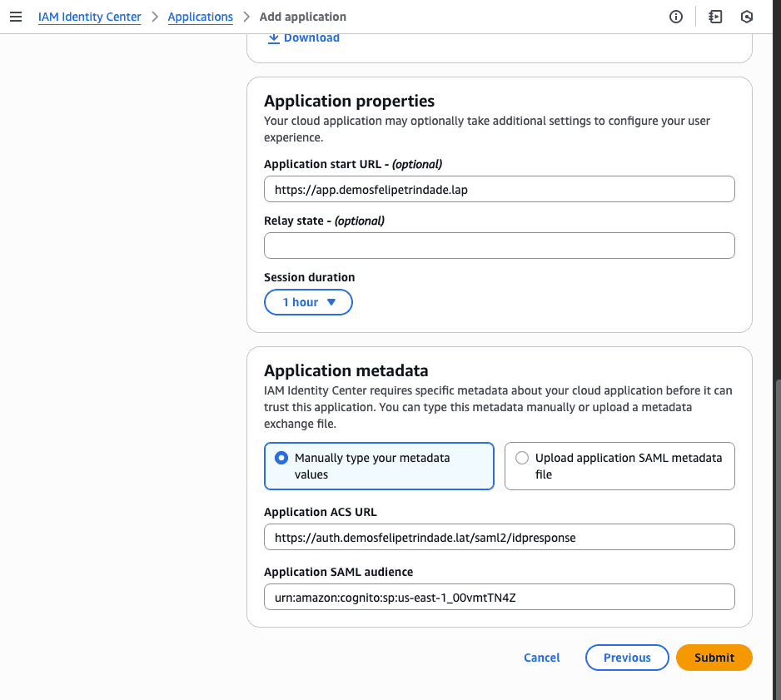Focus the Application start URL field
The width and height of the screenshot is (781, 700).
coord(499,189)
